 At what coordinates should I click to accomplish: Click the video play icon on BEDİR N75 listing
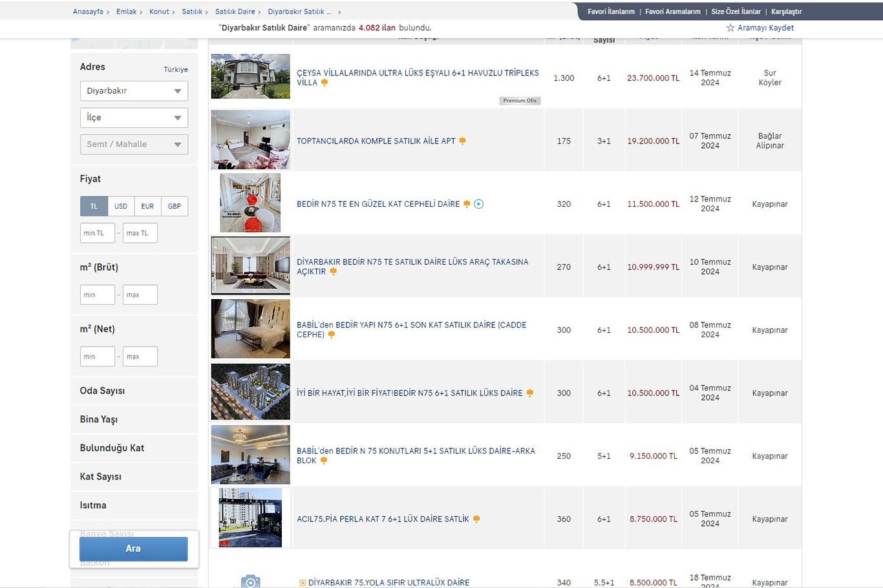[479, 204]
